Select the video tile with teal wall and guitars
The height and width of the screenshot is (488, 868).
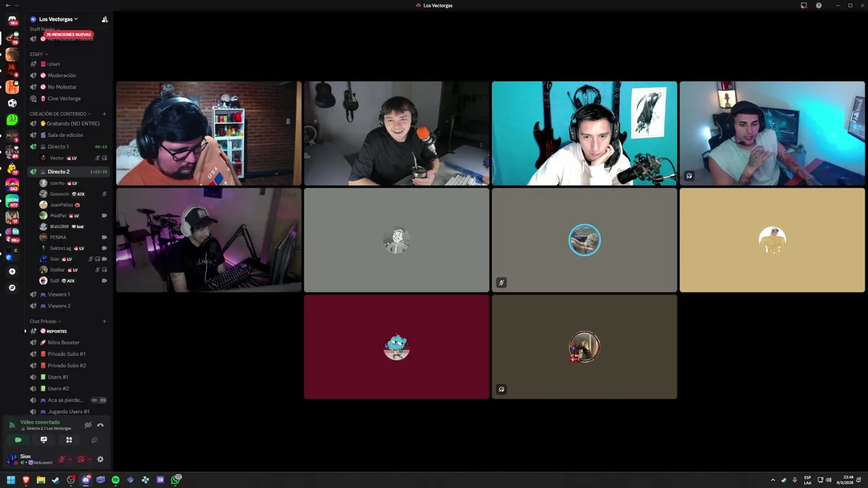point(585,134)
